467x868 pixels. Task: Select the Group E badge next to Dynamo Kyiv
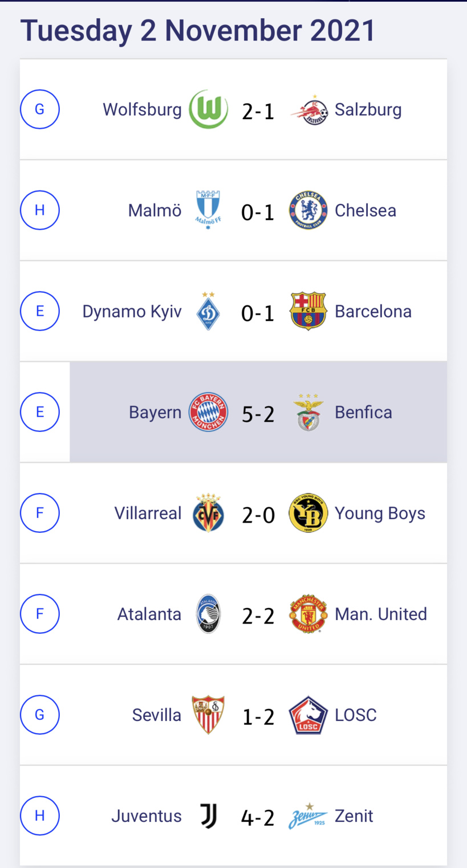[x=39, y=311]
